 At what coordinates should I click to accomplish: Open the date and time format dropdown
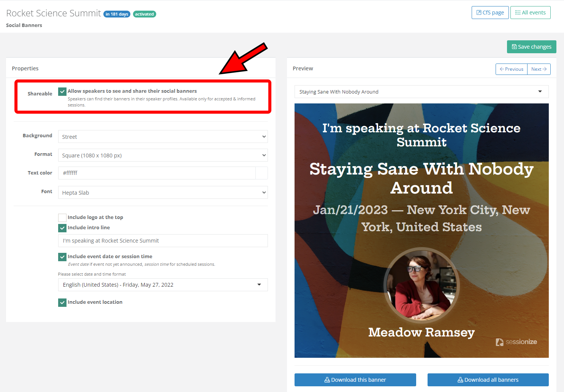(x=163, y=285)
